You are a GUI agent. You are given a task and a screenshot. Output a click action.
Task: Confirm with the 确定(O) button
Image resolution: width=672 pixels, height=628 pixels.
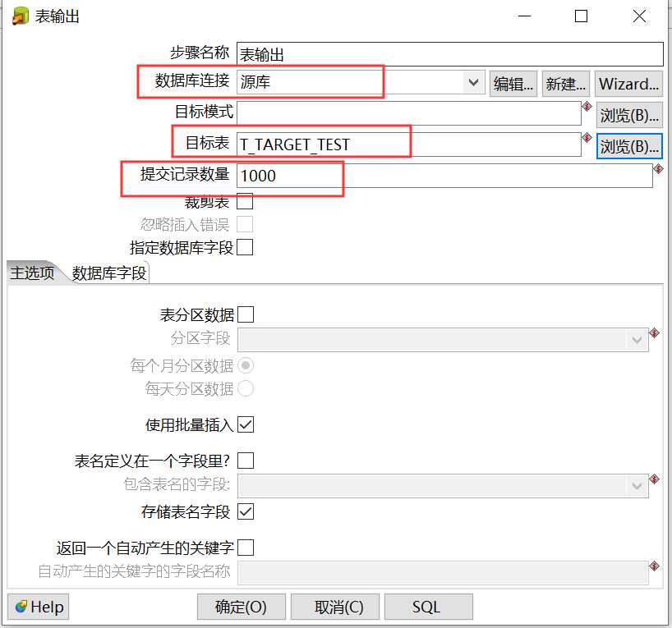(242, 607)
